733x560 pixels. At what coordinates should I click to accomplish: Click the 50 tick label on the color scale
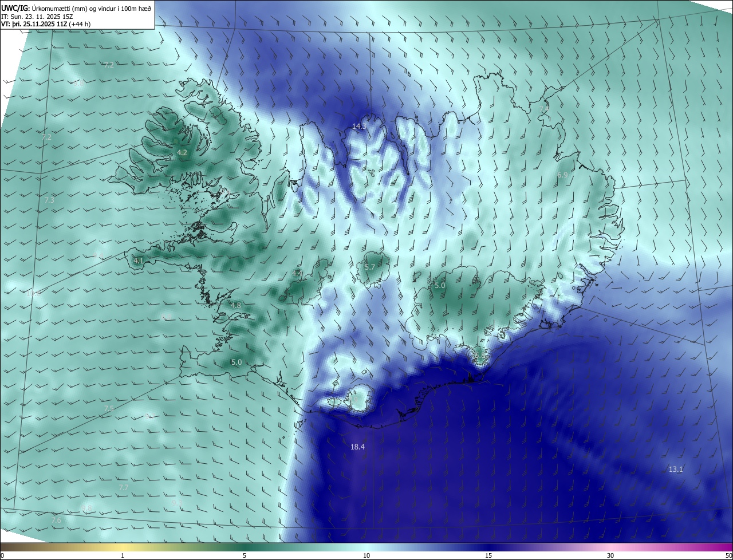[728, 556]
